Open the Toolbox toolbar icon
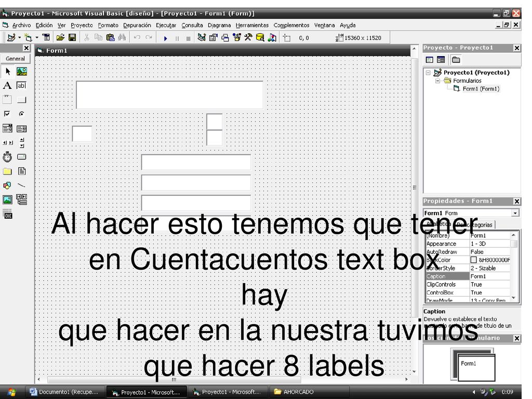 [x=248, y=37]
